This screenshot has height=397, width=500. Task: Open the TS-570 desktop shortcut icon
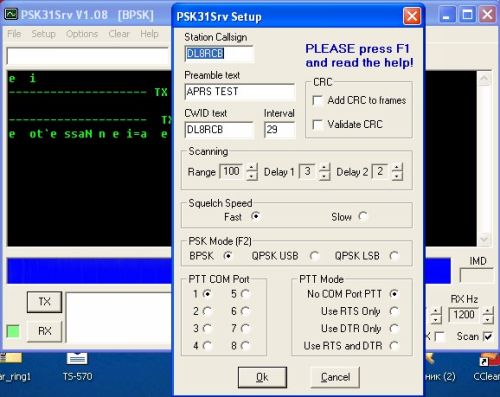[77, 359]
